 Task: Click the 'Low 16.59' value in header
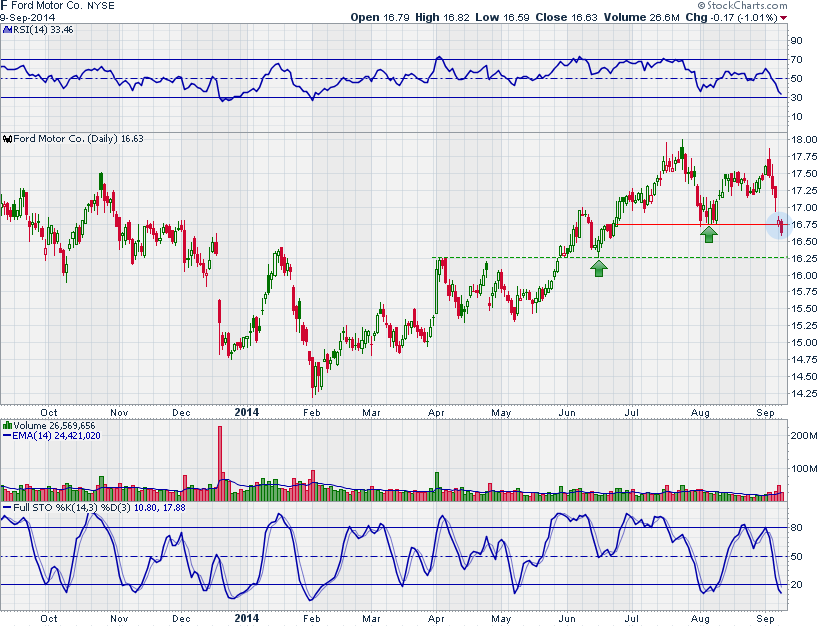(502, 17)
